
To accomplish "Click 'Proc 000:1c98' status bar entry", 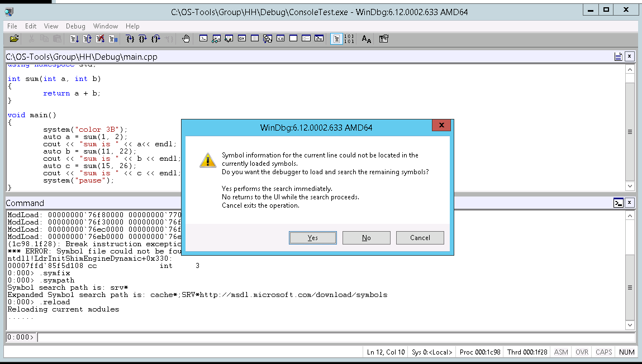I will [x=480, y=352].
